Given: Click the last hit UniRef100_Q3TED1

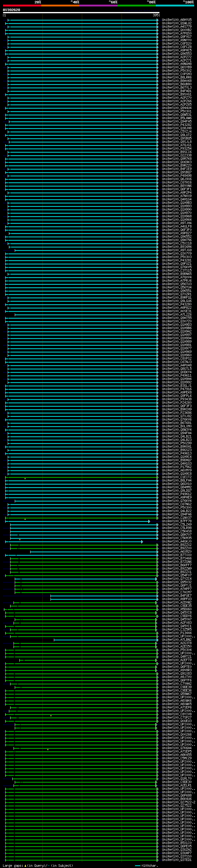Looking at the screenshot, I should pos(177,860).
